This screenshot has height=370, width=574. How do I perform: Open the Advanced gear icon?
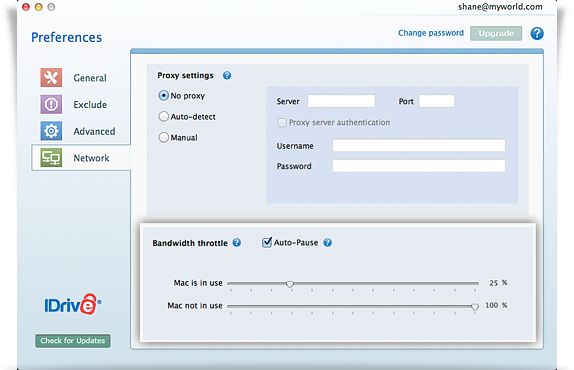pos(51,131)
